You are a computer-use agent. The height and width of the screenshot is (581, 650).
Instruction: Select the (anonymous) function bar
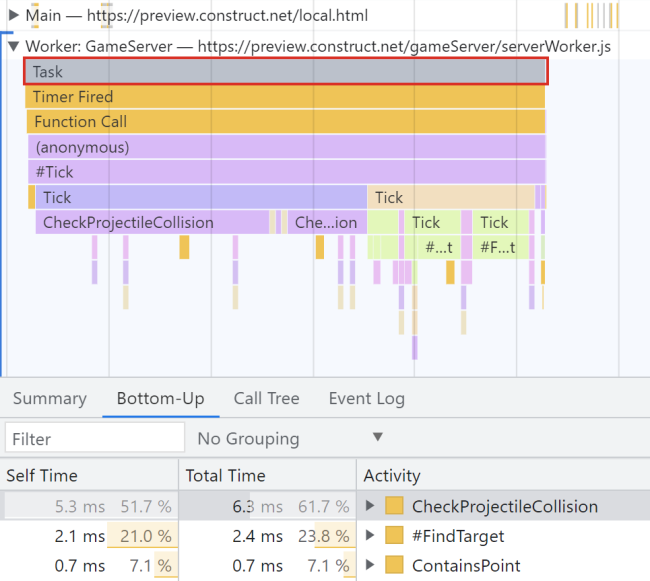click(287, 147)
